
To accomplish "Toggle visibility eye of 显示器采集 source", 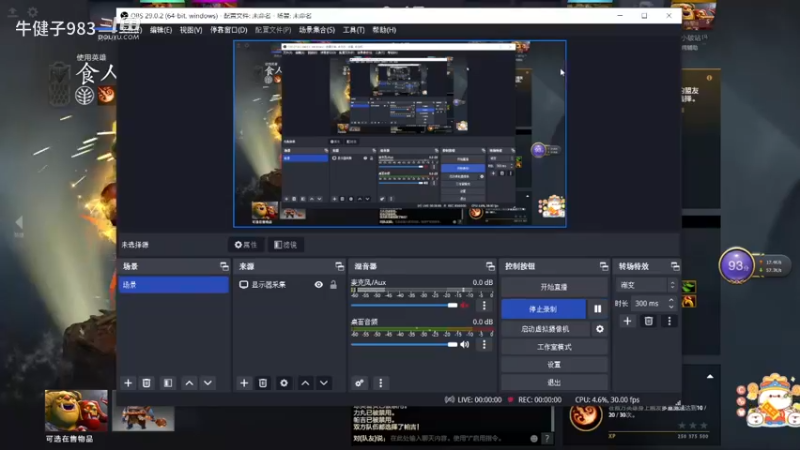I will point(318,285).
